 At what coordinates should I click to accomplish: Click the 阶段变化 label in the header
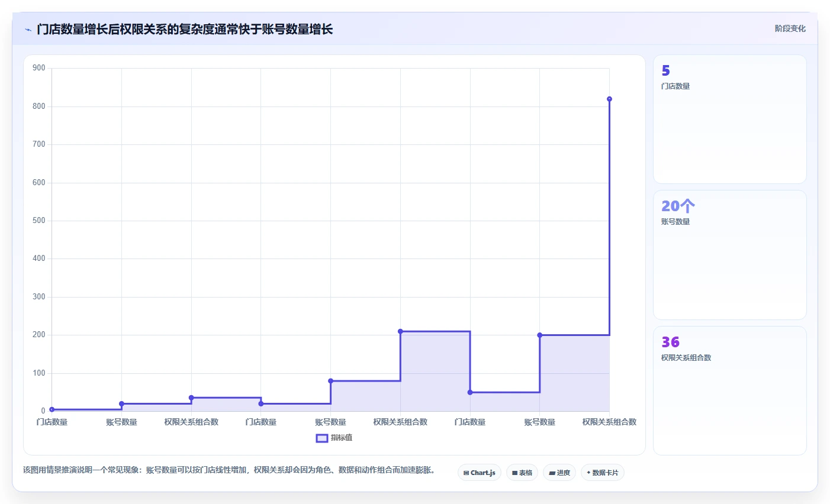coord(790,28)
